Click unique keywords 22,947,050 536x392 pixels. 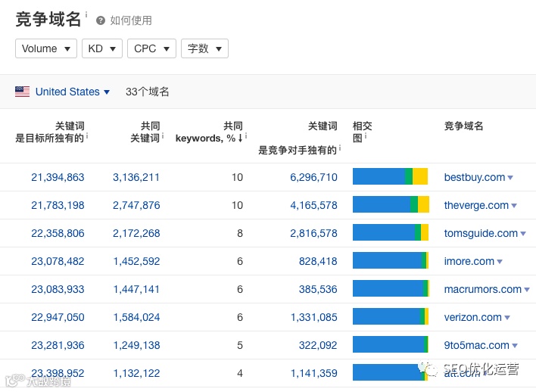coord(58,318)
